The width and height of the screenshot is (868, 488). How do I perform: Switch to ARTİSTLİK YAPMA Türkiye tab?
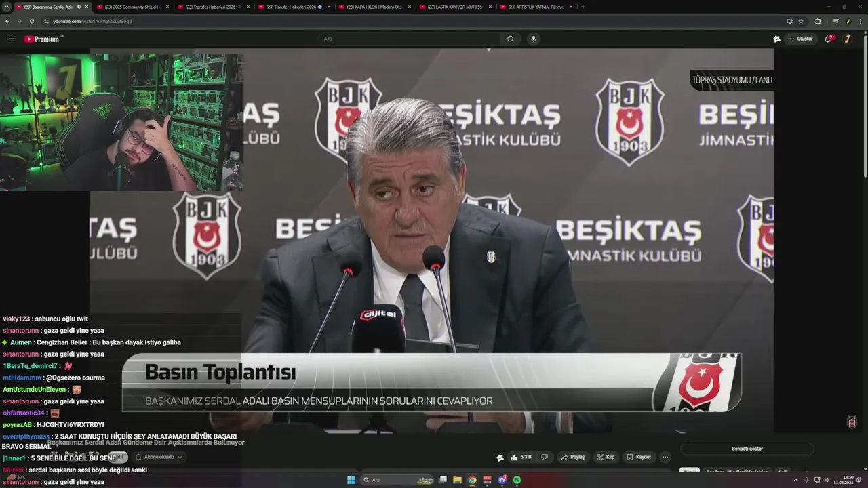536,7
